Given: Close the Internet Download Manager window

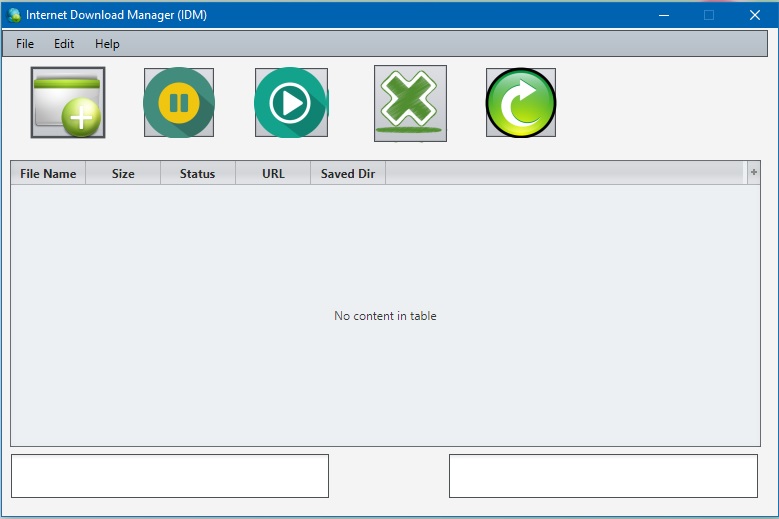Looking at the screenshot, I should coord(755,15).
